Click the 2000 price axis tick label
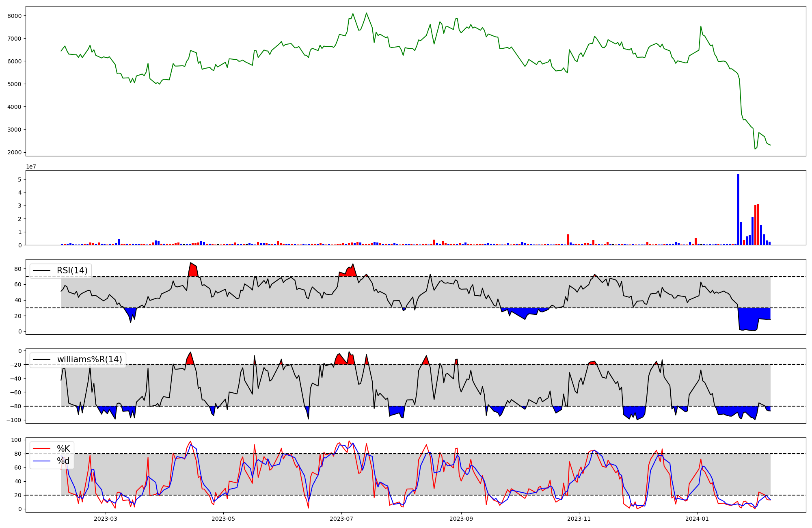Image resolution: width=812 pixels, height=528 pixels. pyautogui.click(x=15, y=153)
